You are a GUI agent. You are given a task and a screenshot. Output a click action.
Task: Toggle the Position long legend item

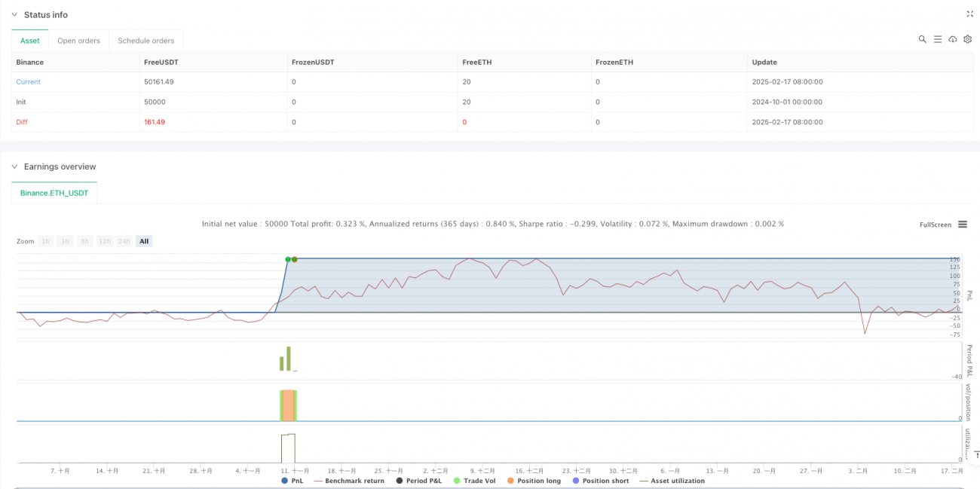(534, 481)
